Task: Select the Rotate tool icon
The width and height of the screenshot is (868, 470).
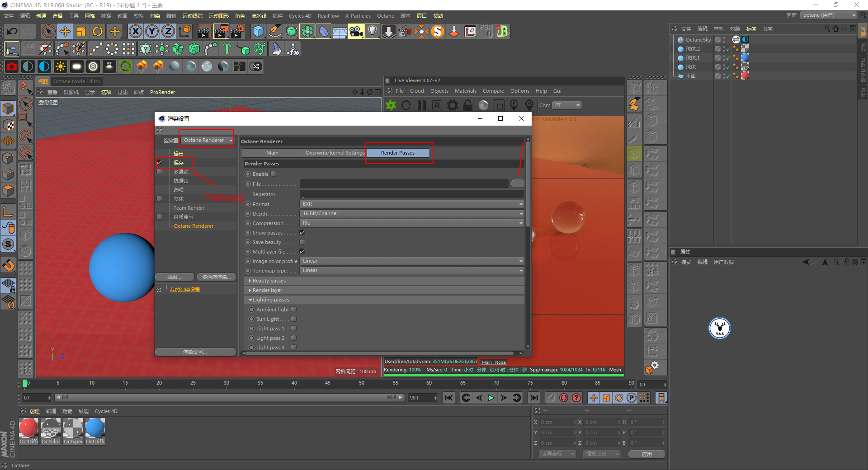Action: point(98,31)
